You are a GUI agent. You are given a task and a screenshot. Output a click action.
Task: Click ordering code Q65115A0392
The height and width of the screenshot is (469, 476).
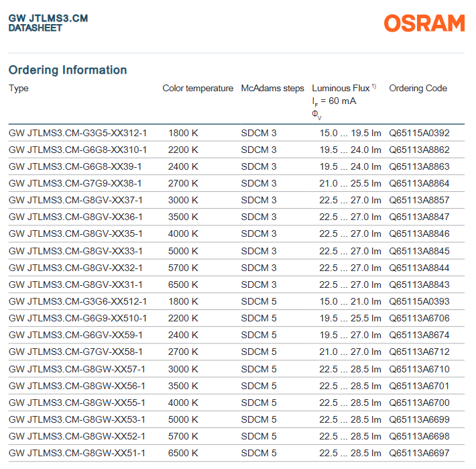click(419, 133)
